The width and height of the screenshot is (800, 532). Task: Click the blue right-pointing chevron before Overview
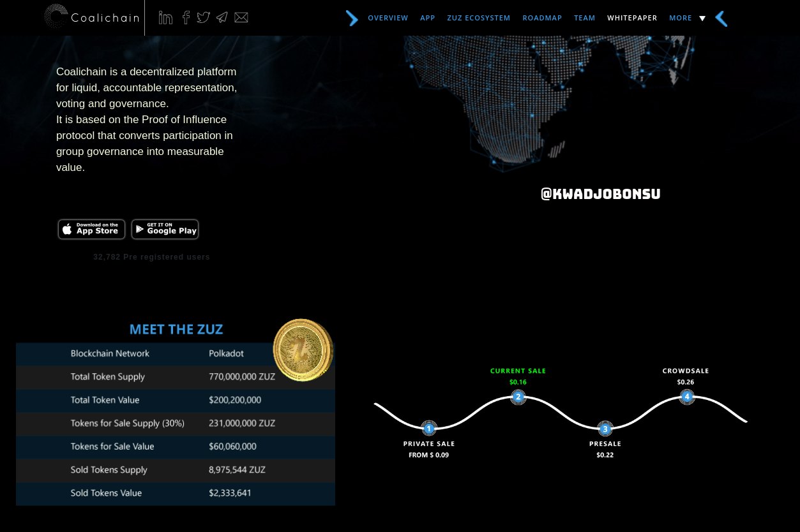(352, 18)
